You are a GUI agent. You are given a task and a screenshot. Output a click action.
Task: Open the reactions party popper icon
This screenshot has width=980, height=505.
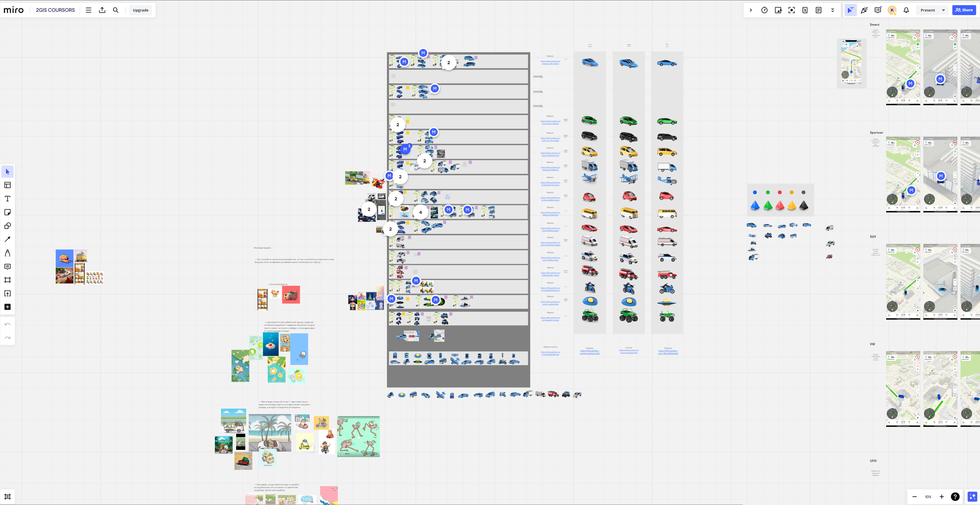coord(864,10)
